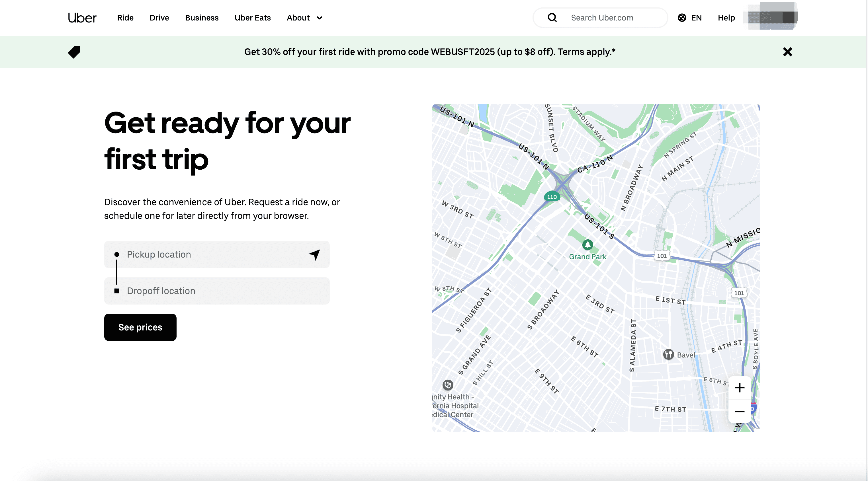Click the Bavel restaurant marker

[x=669, y=354]
